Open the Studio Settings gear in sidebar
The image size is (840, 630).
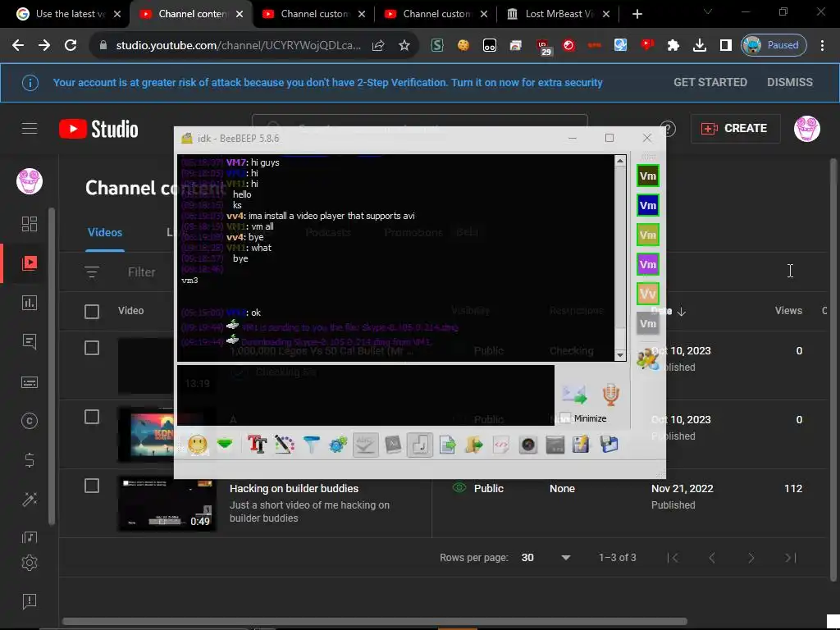click(x=30, y=563)
